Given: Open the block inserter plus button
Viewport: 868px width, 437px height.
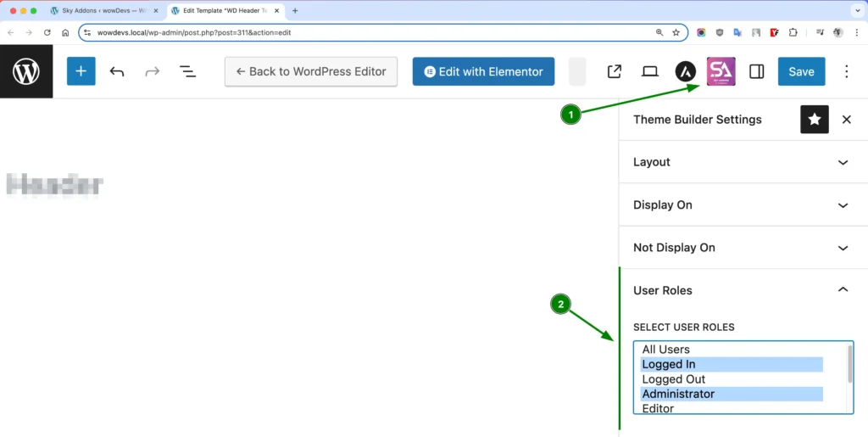Looking at the screenshot, I should (81, 71).
